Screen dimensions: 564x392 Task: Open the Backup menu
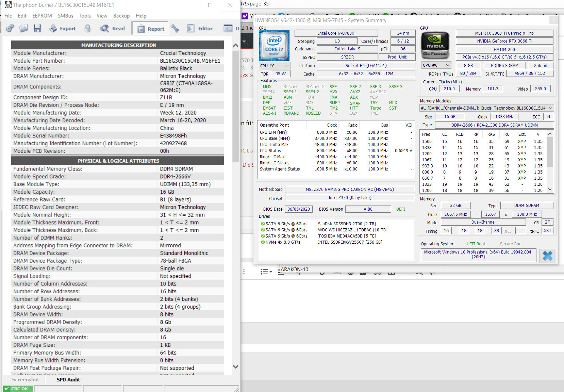tap(121, 16)
